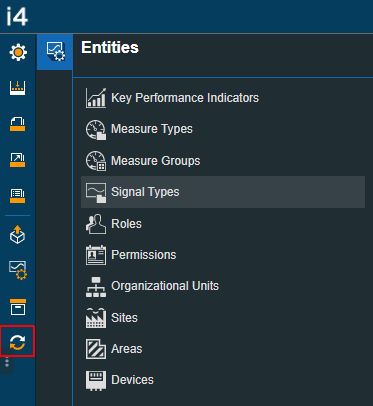Click the export arrow icon in sidebar
373x406 pixels.
18,160
